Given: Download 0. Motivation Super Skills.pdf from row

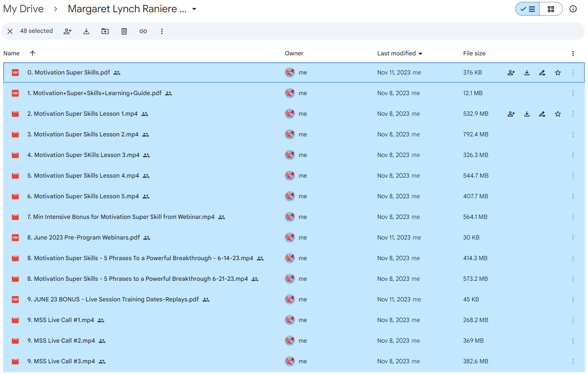Looking at the screenshot, I should click(527, 73).
